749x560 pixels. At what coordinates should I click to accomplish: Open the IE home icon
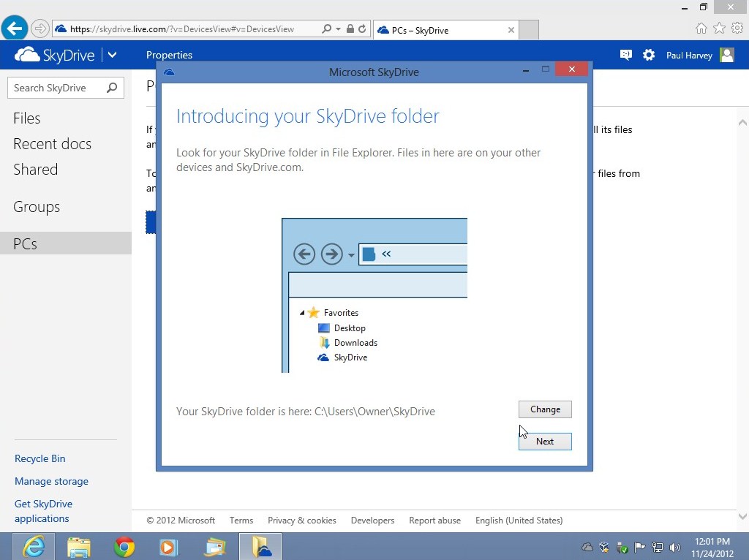point(701,29)
